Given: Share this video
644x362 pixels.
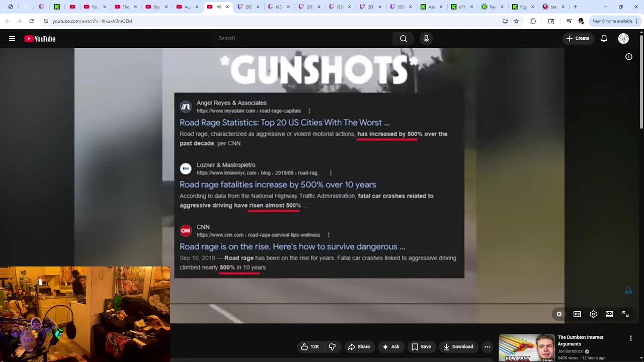Looking at the screenshot, I should point(359,346).
